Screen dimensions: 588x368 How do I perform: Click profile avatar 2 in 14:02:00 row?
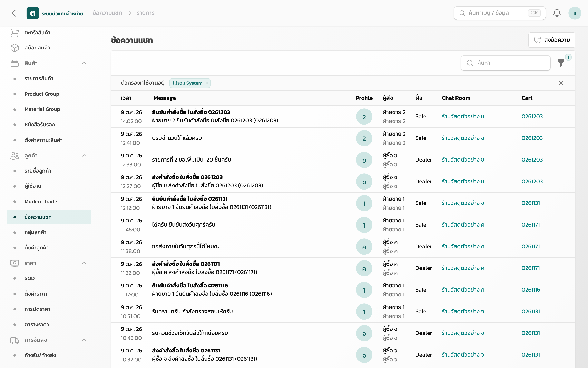pyautogui.click(x=364, y=117)
